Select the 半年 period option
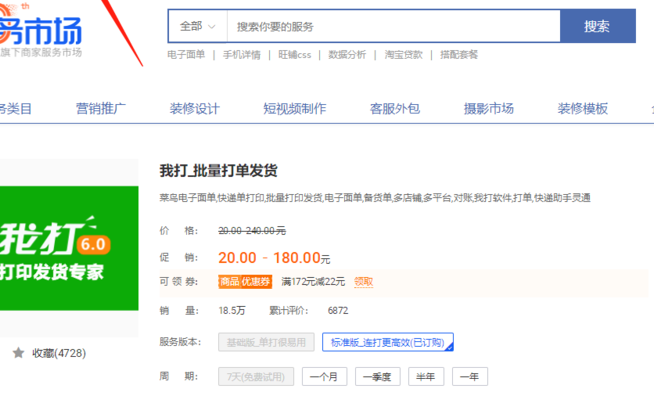This screenshot has width=654, height=400. tap(426, 377)
